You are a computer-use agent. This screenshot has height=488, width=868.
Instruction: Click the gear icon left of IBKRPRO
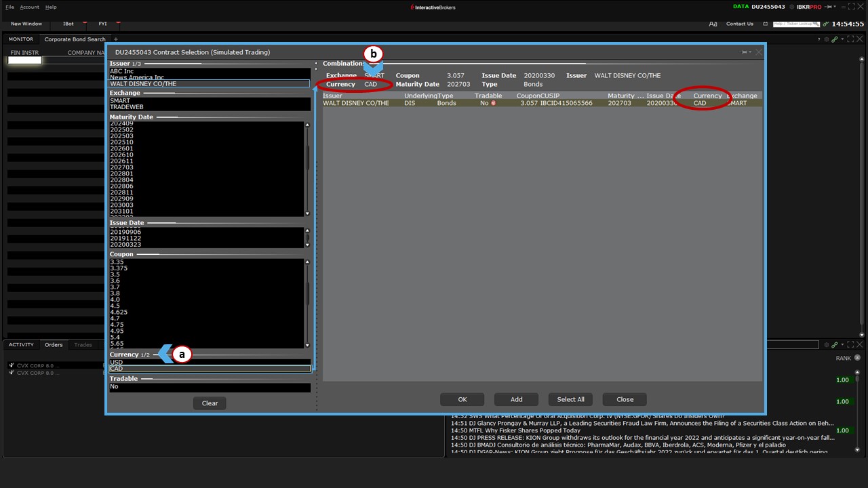[x=791, y=7]
